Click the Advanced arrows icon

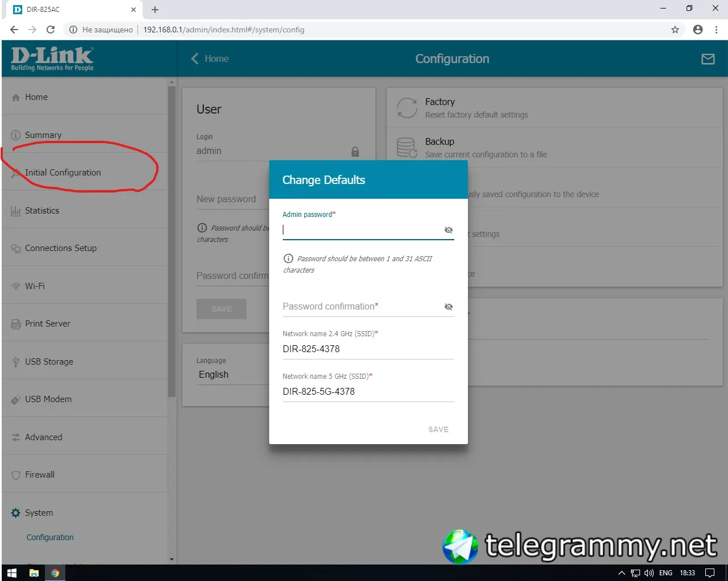[16, 437]
